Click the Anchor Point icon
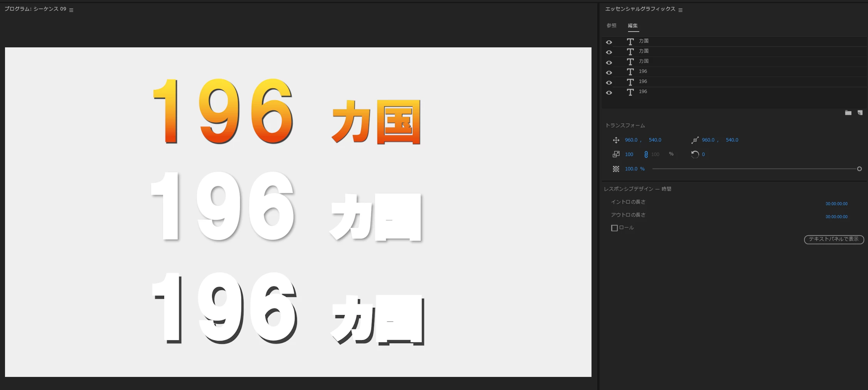 [x=695, y=140]
